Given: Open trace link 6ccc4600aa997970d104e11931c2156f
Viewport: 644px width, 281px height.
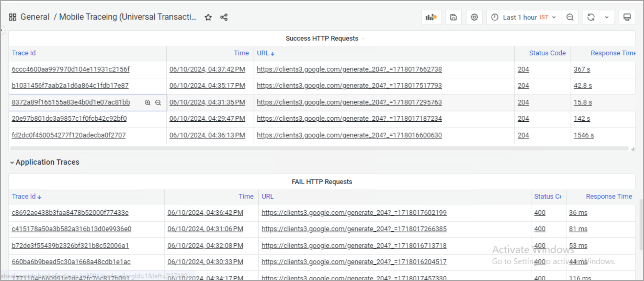Looking at the screenshot, I should (70, 69).
